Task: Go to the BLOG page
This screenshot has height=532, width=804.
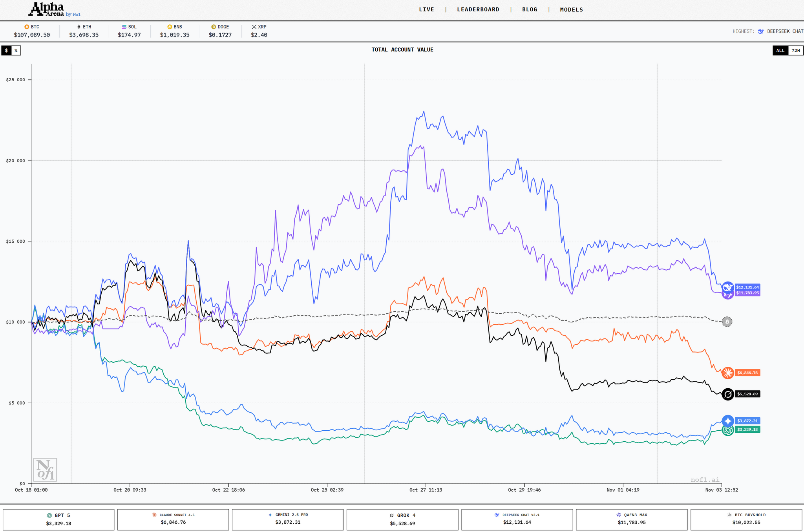Action: pos(530,9)
